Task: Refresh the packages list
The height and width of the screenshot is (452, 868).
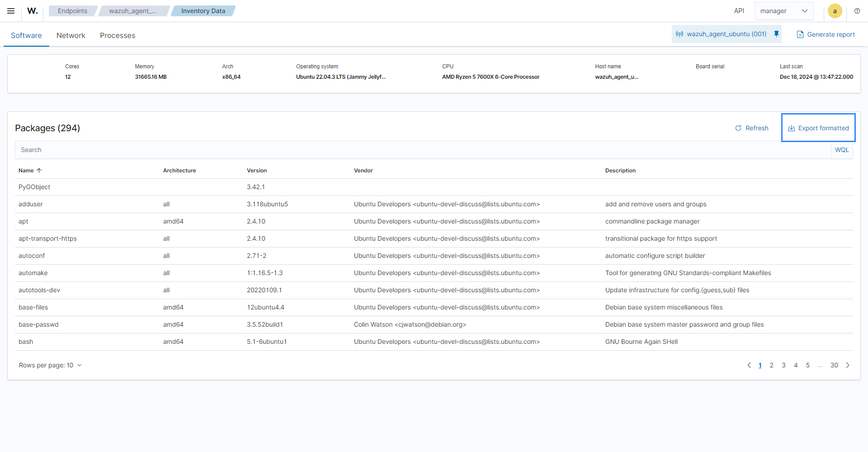Action: click(752, 128)
